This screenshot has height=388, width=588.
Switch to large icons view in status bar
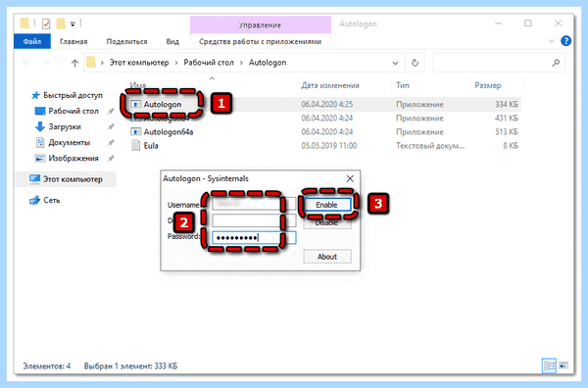(x=563, y=365)
